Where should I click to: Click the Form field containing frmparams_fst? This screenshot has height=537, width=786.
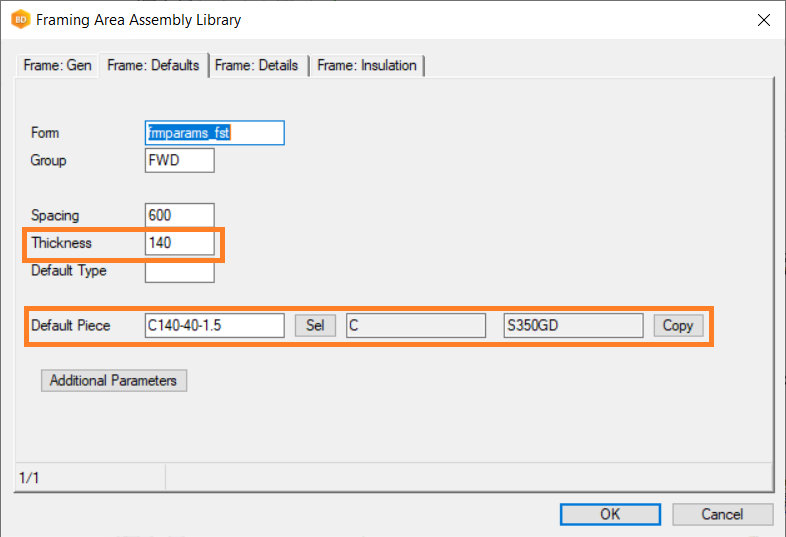pyautogui.click(x=214, y=133)
